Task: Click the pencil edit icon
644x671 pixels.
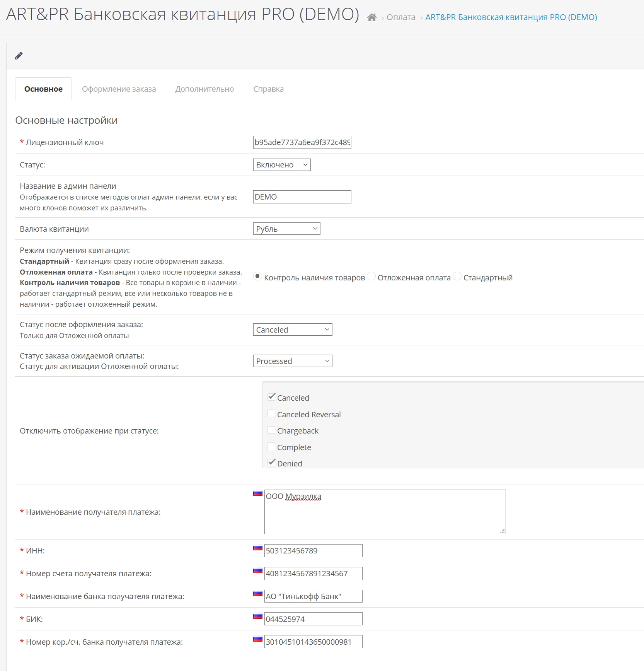Action: 19,56
